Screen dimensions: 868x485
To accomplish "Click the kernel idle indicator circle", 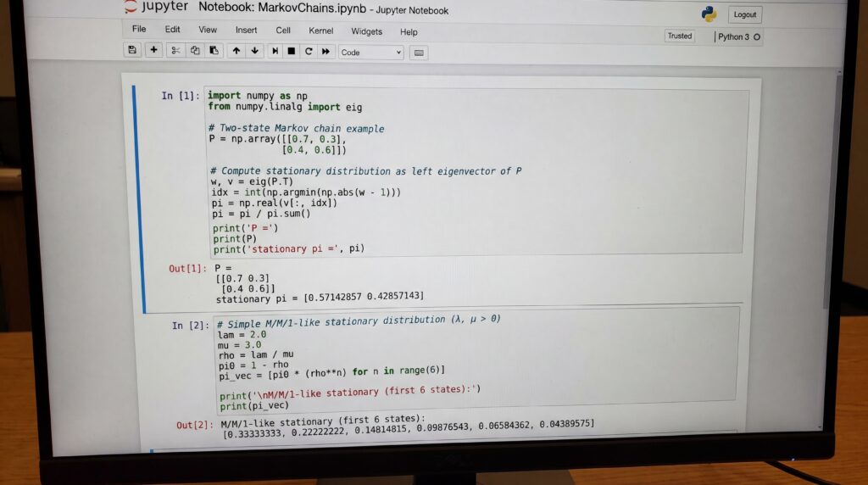I will [757, 37].
